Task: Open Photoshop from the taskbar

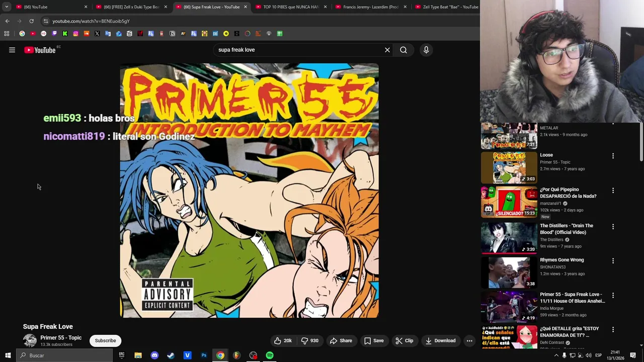Action: 204,355
